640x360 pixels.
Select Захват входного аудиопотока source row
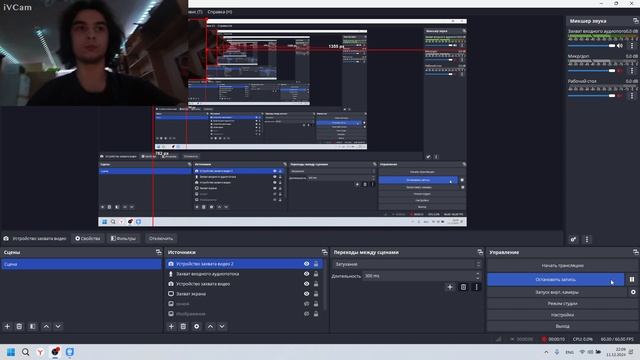click(244, 274)
